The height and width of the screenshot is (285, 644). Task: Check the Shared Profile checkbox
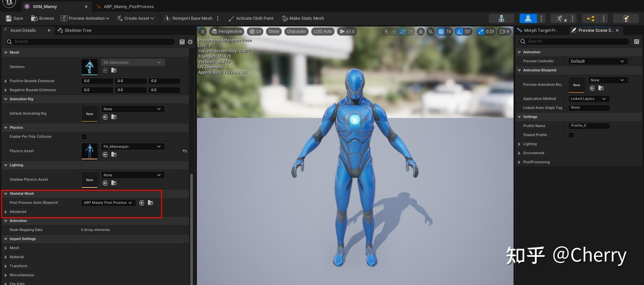571,135
